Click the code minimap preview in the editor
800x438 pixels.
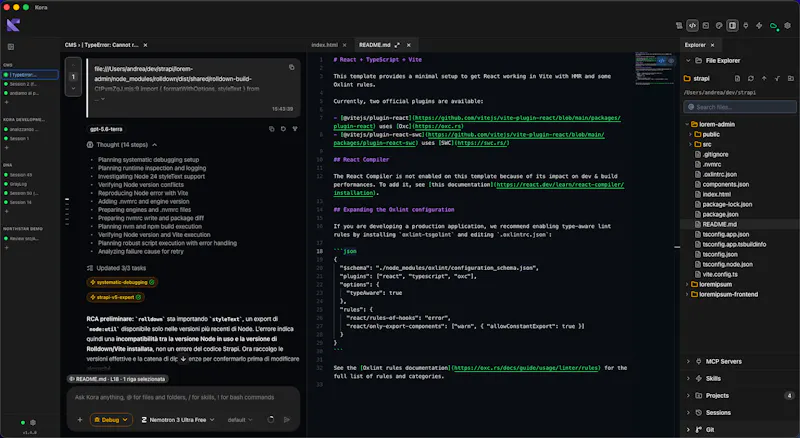pos(654,69)
